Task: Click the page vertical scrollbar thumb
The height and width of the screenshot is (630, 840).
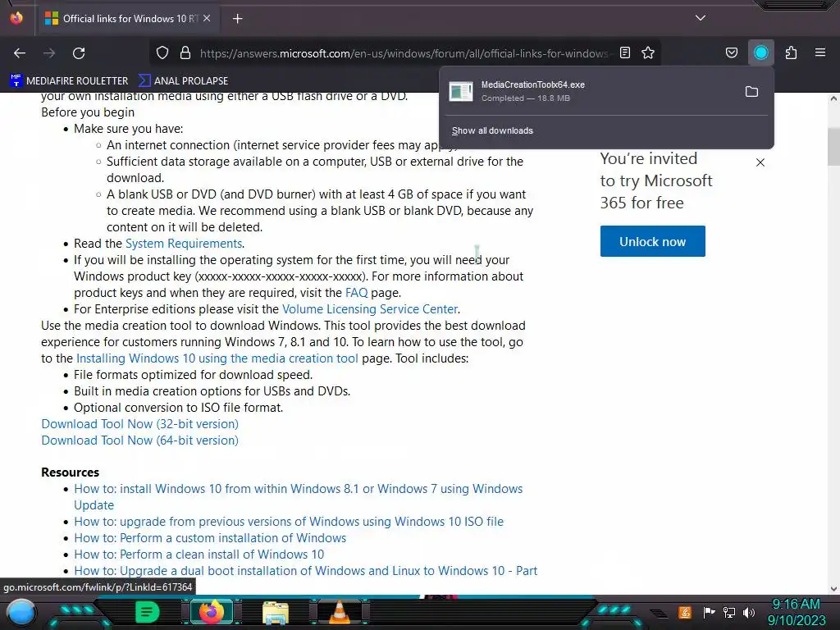Action: pos(833,146)
